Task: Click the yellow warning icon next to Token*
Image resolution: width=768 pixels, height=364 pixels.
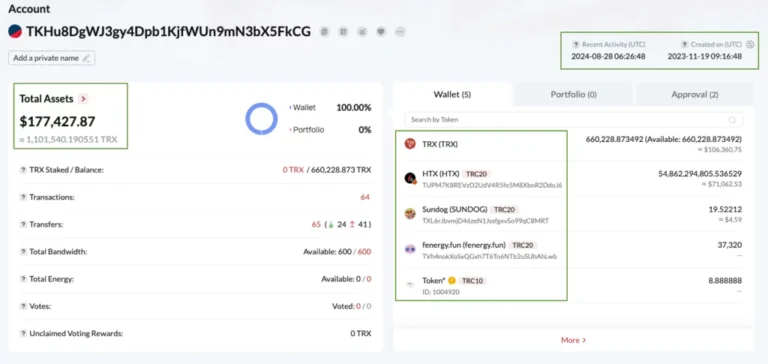Action: pos(452,281)
